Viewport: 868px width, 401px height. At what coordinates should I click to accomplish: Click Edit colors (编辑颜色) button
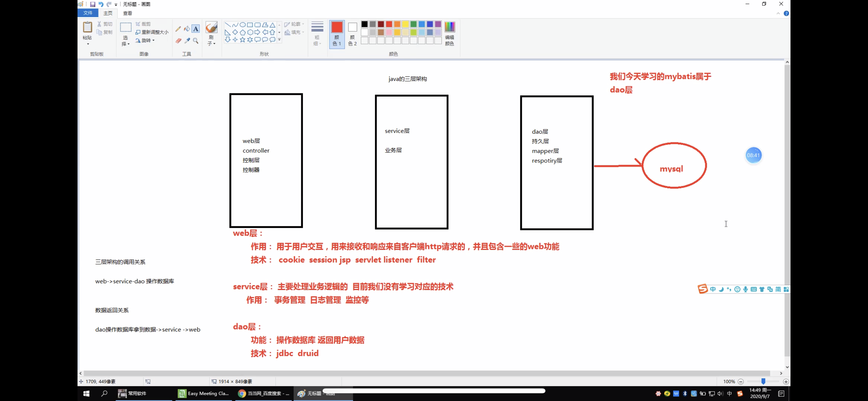[x=449, y=33]
